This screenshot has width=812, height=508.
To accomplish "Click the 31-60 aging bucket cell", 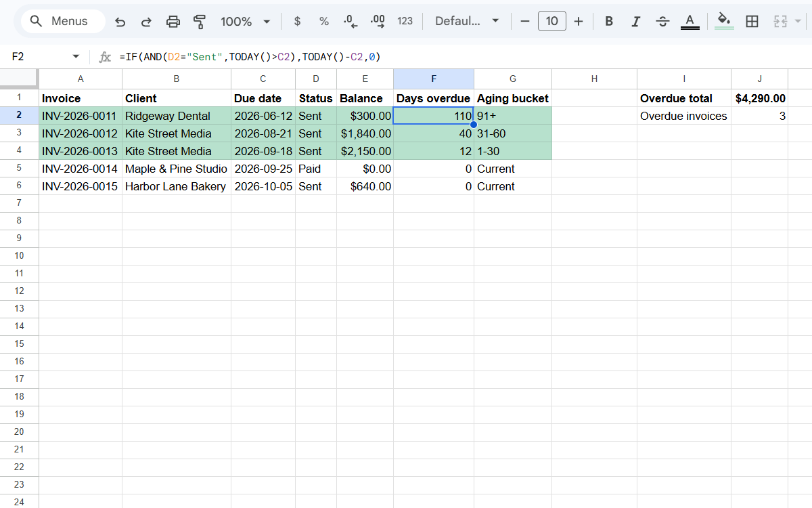I will 513,133.
